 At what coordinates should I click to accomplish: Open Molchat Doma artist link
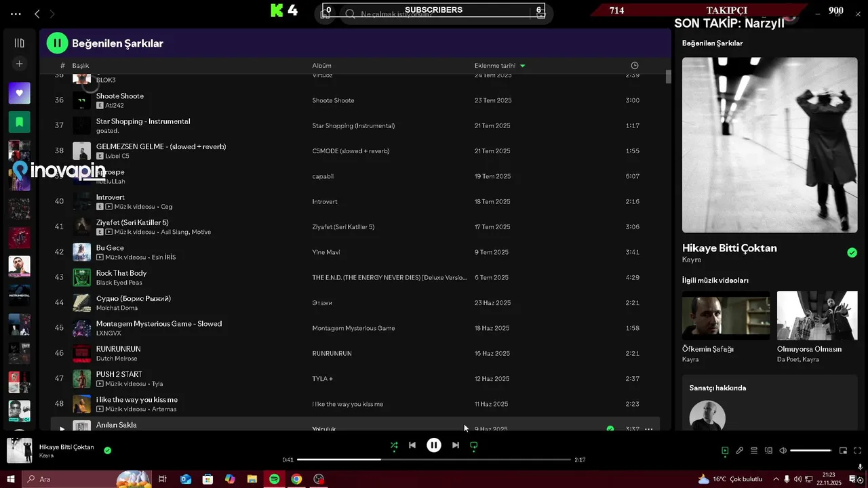(117, 308)
